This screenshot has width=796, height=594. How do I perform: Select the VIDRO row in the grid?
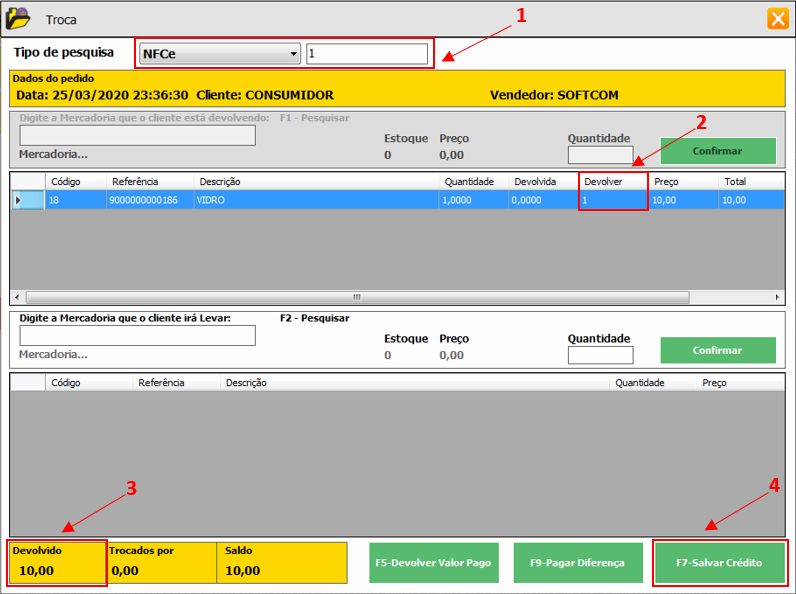(300, 200)
